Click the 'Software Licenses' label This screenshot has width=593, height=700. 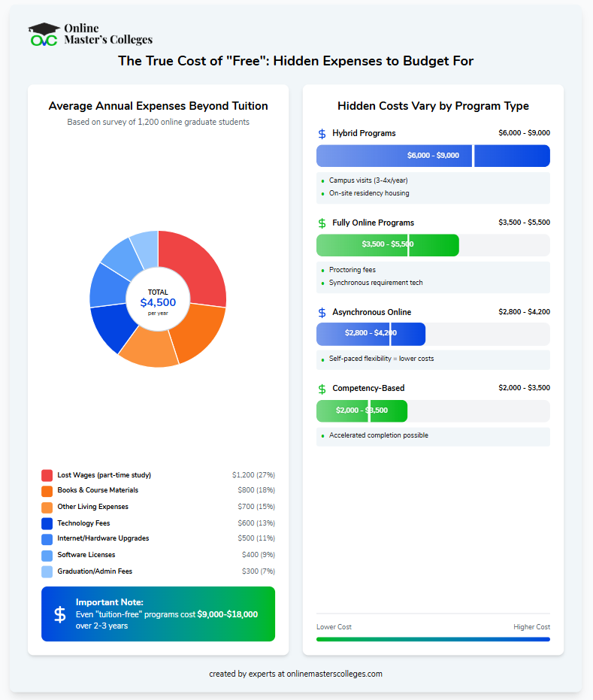(86, 555)
